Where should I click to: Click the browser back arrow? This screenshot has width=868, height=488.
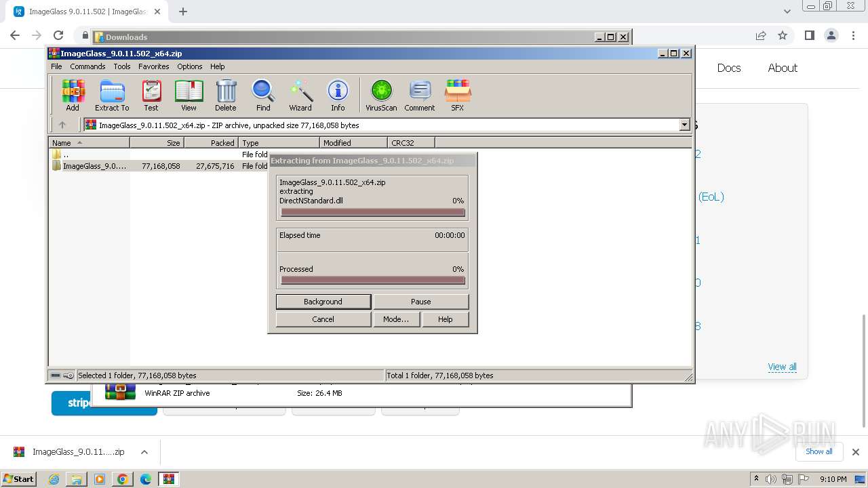click(15, 35)
